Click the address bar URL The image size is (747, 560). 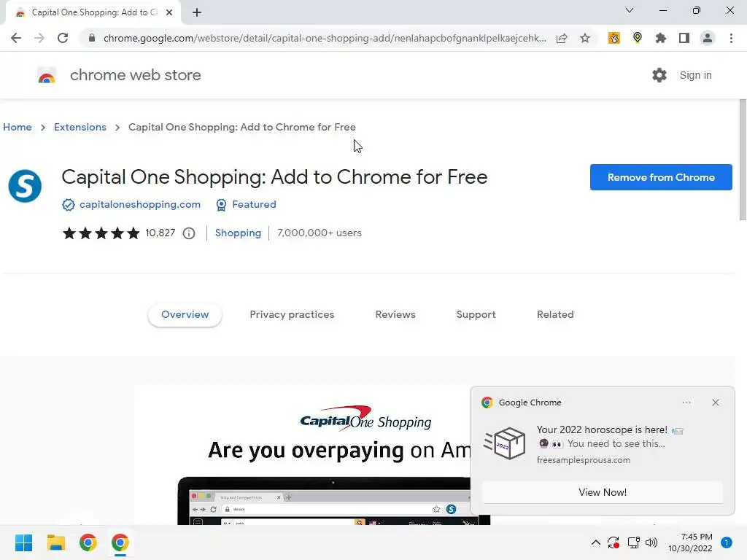tap(325, 38)
